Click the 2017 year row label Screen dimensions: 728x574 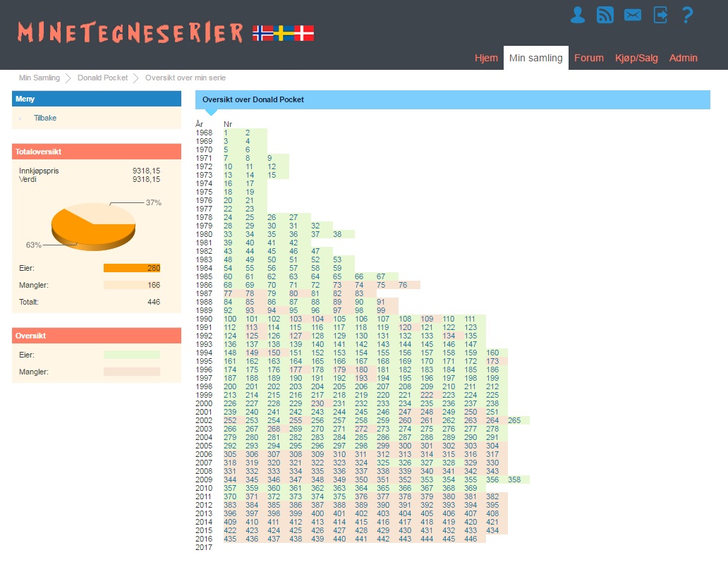tap(204, 547)
